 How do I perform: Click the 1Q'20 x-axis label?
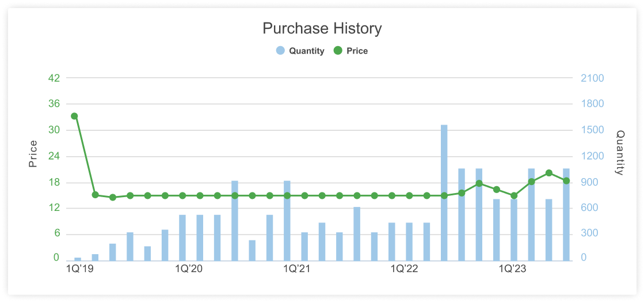pos(189,269)
